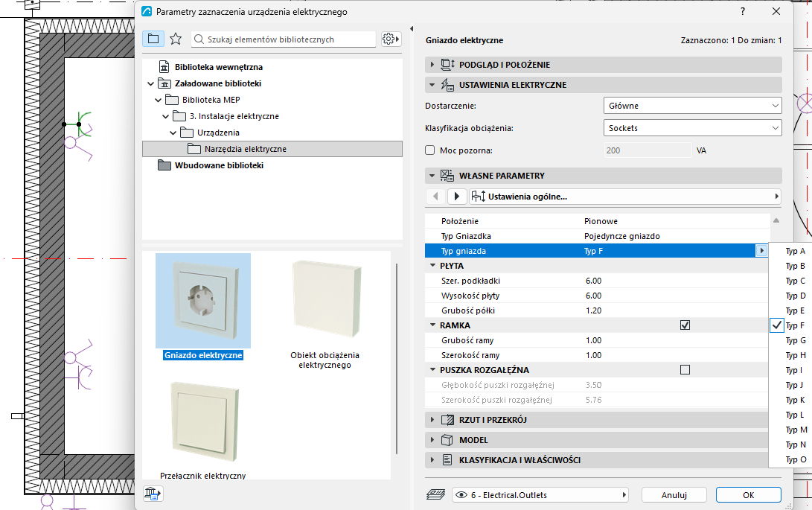Open the 6 - Electrical.Outlets layer dropdown

click(x=540, y=495)
